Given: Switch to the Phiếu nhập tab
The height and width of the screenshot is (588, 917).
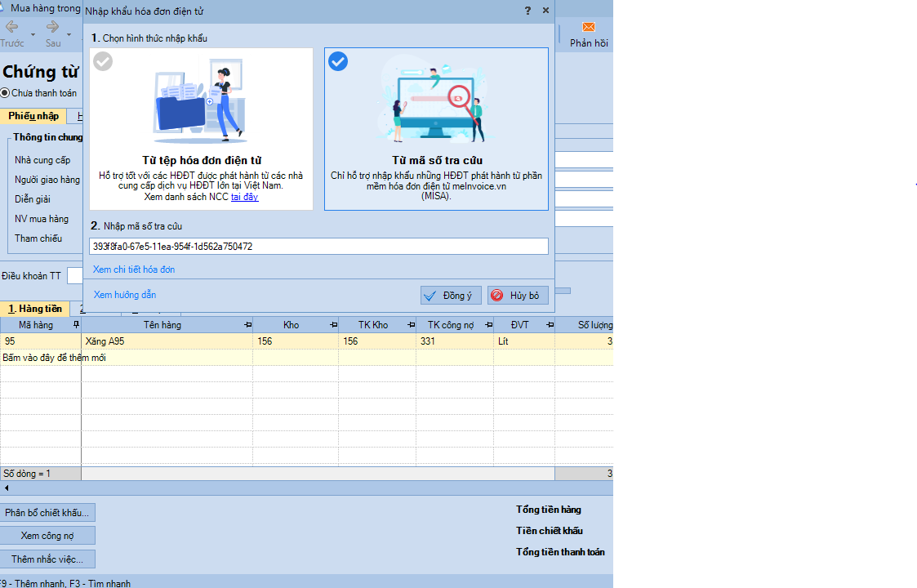Looking at the screenshot, I should 33,116.
